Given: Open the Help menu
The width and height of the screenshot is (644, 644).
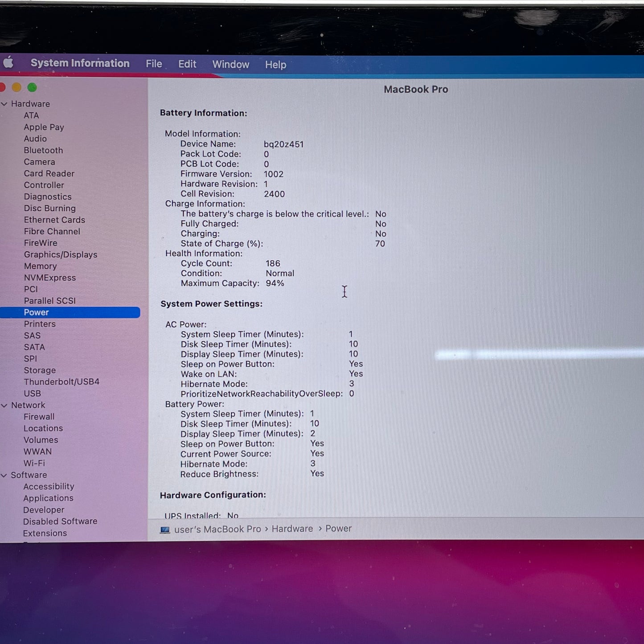Looking at the screenshot, I should tap(275, 65).
